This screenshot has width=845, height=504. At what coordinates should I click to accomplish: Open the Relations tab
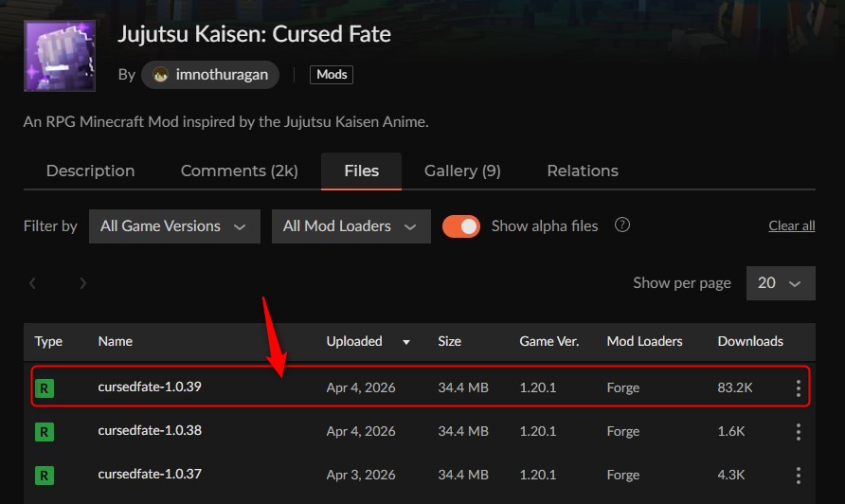pyautogui.click(x=583, y=171)
